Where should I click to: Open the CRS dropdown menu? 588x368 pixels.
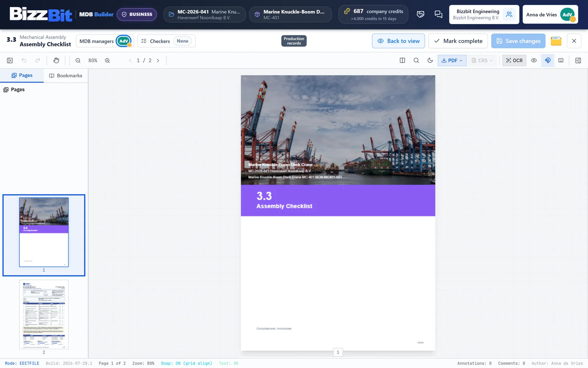[482, 60]
